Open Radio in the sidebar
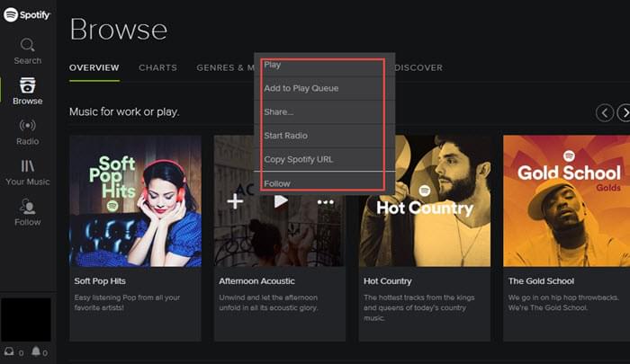630x364 pixels. (x=27, y=131)
